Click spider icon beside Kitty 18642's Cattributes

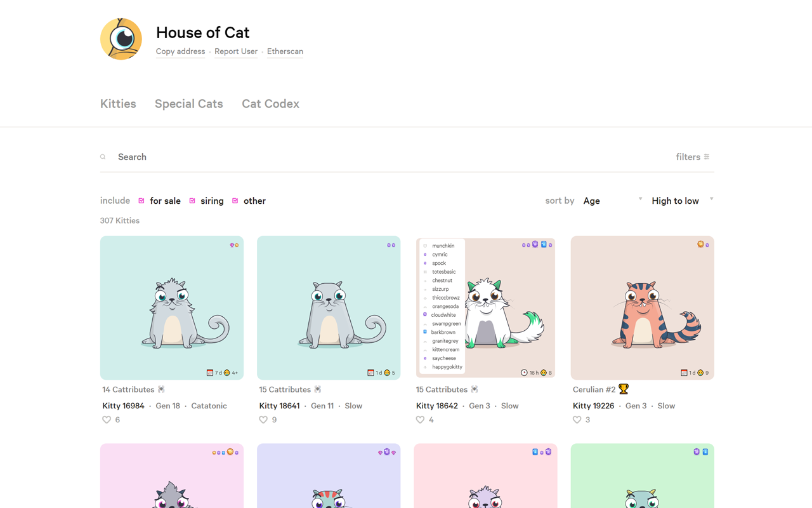[x=475, y=389]
